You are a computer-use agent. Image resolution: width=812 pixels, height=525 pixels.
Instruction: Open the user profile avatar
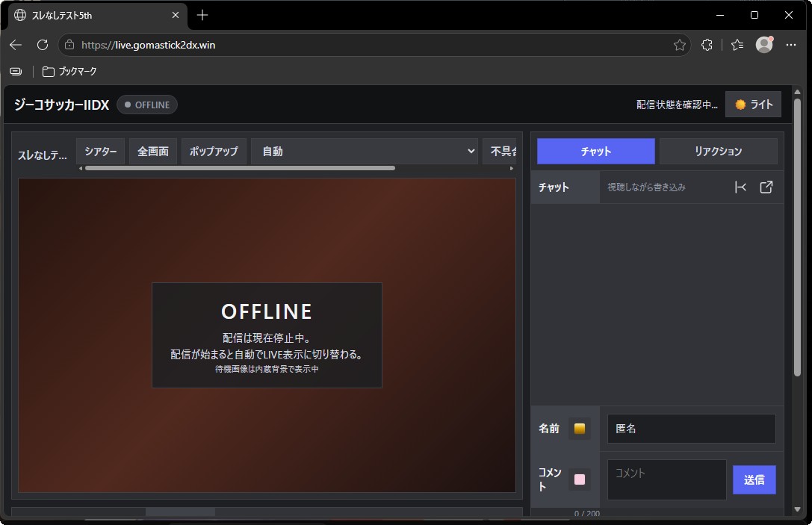tap(764, 45)
